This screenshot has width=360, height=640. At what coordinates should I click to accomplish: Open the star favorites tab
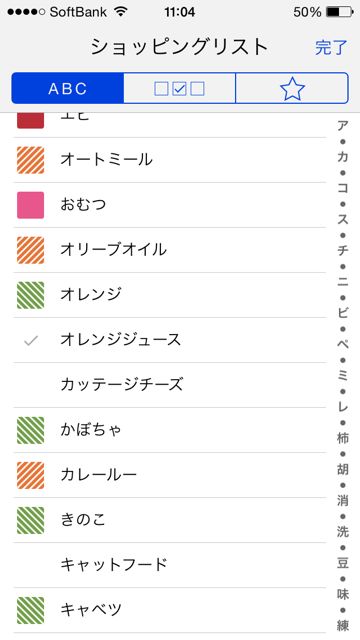[x=292, y=88]
